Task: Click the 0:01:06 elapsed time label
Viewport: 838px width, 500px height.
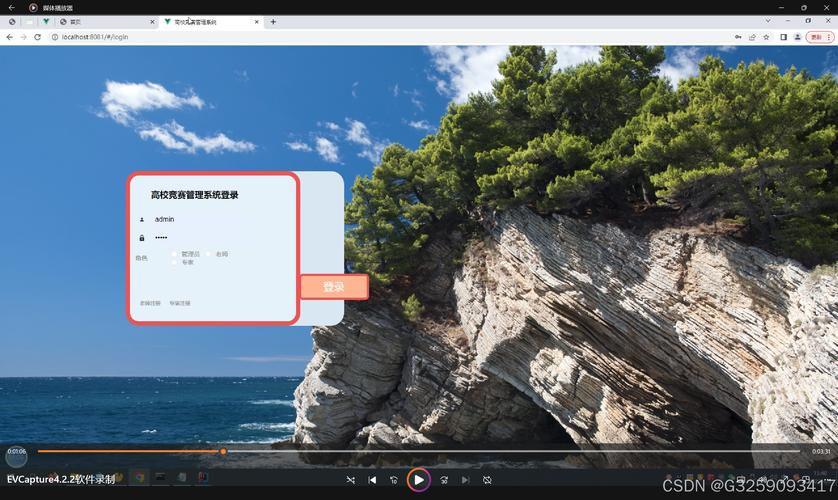Action: (17, 451)
